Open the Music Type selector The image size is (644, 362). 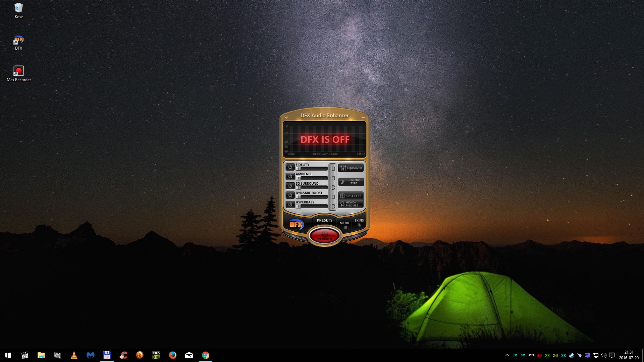(351, 182)
